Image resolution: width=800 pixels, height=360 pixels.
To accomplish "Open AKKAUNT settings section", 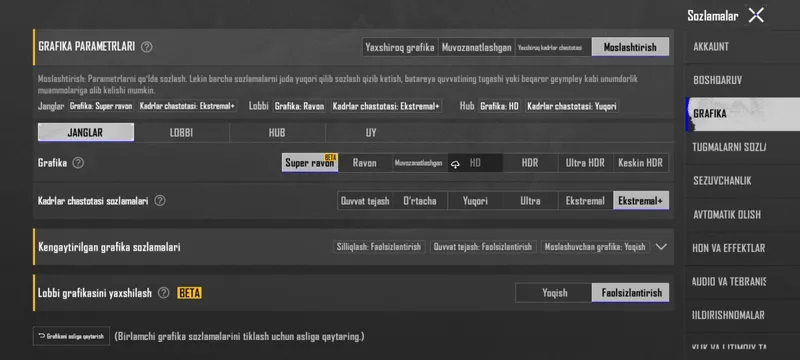I will click(x=742, y=46).
